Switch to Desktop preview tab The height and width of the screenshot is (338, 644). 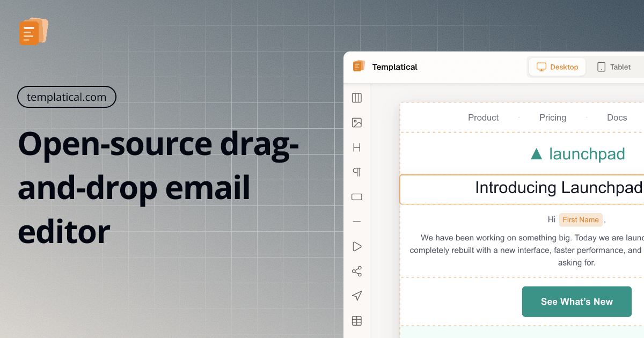click(557, 67)
